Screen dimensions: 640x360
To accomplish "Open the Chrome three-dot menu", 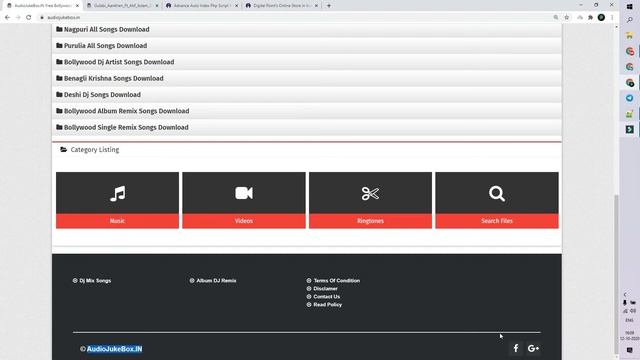I will (x=612, y=18).
